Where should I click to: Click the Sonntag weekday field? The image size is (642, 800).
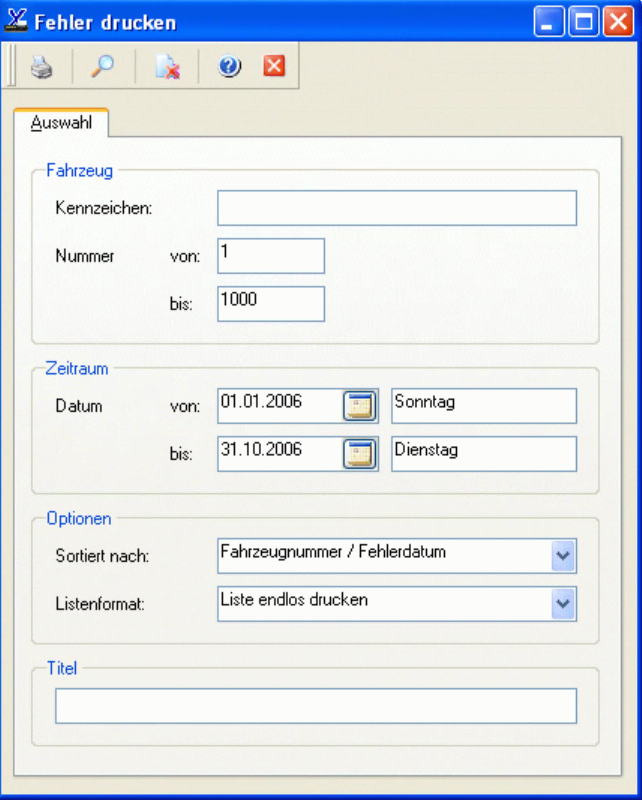[x=483, y=405]
